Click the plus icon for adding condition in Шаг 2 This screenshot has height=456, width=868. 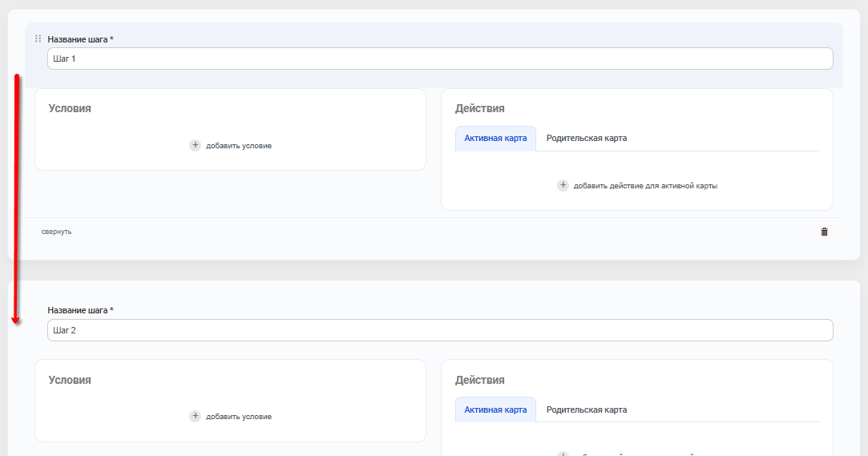click(195, 416)
